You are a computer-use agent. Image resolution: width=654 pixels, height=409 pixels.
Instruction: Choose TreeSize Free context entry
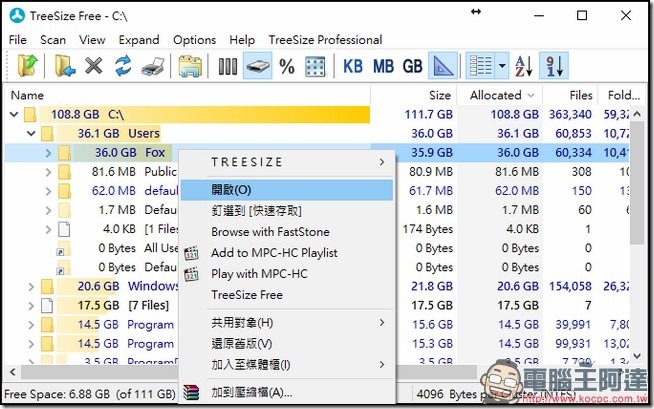pos(287,295)
